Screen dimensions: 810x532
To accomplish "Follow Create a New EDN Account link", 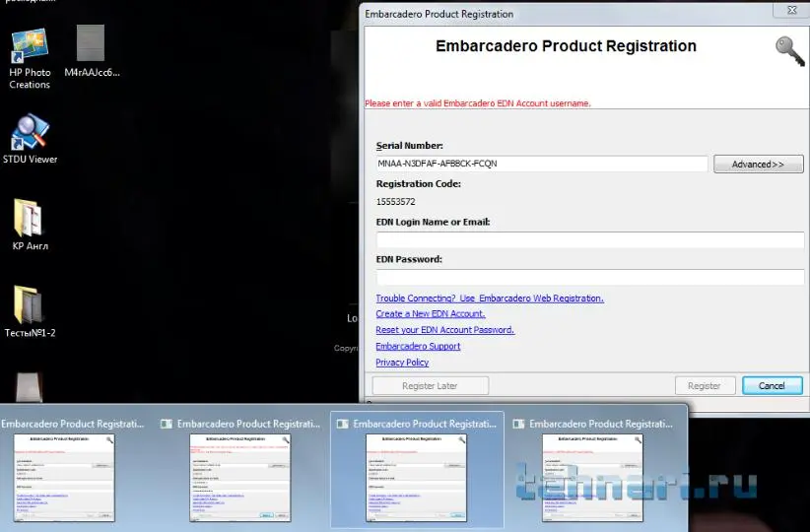I will (431, 313).
